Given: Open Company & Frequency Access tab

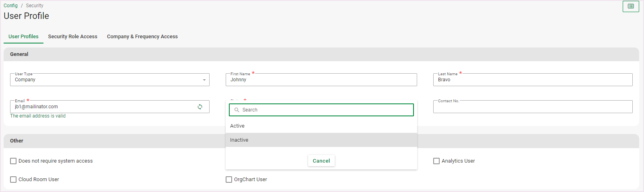Looking at the screenshot, I should click(x=142, y=37).
